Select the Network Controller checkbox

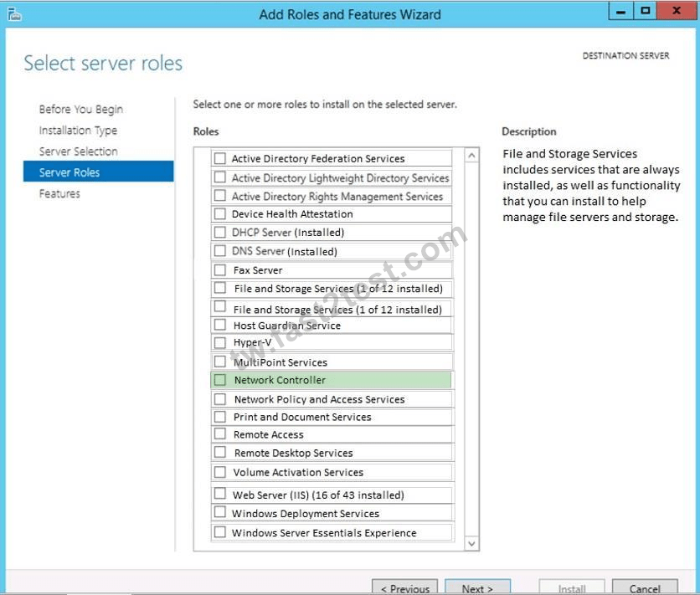pyautogui.click(x=220, y=380)
